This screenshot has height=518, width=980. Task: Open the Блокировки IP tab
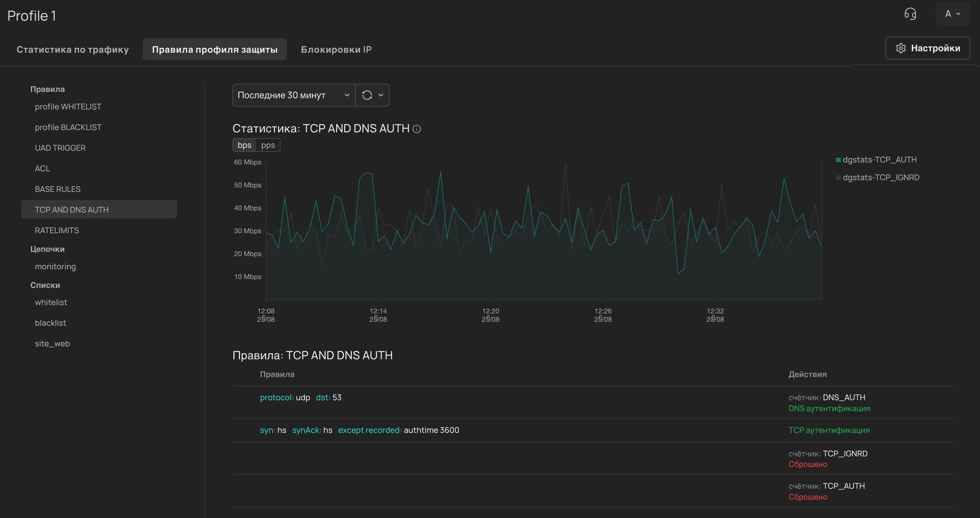pyautogui.click(x=336, y=49)
